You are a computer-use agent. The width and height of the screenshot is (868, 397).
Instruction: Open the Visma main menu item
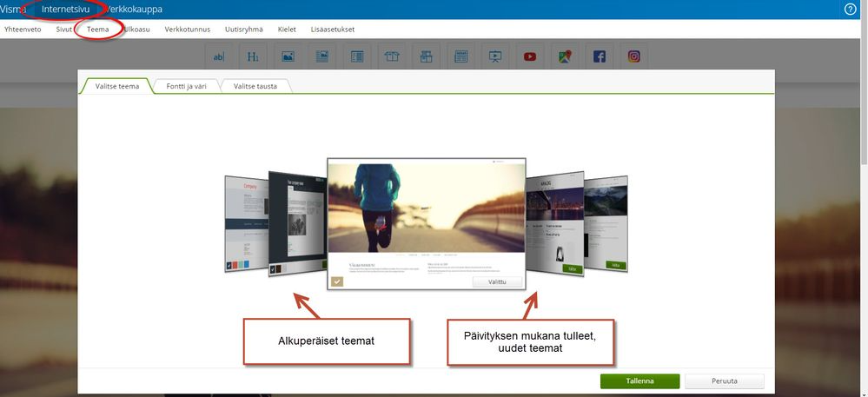pyautogui.click(x=12, y=9)
